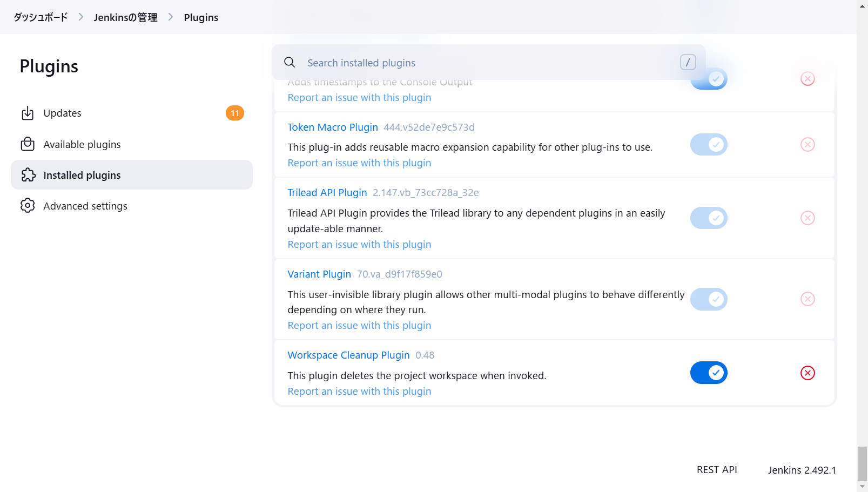This screenshot has width=868, height=492.
Task: Open Jenkinsの管理 from the breadcrumb
Action: (x=125, y=17)
